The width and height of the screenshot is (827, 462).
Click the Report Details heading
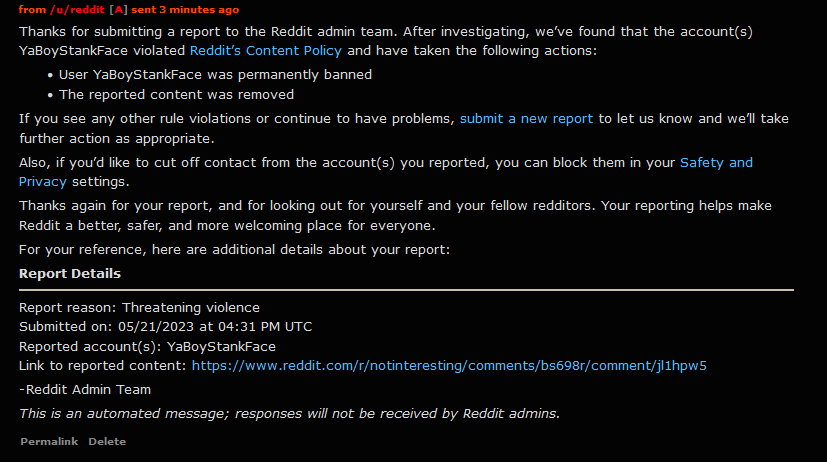coord(70,274)
